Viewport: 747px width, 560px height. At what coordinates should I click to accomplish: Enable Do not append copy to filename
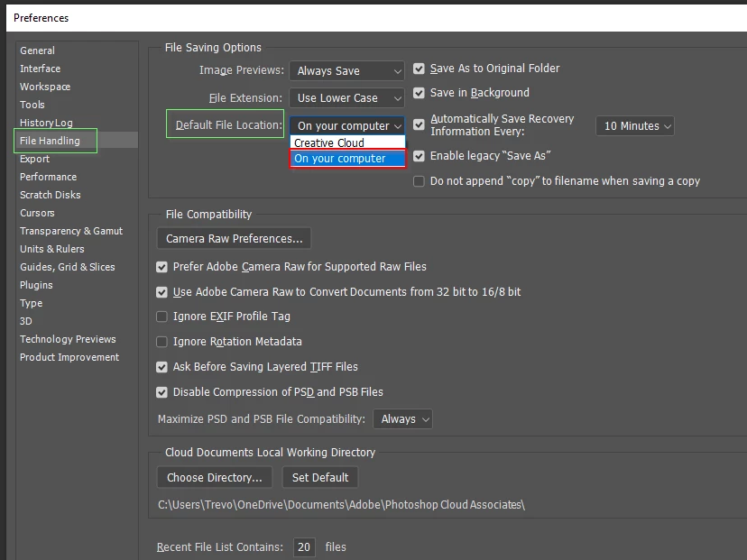tap(419, 181)
